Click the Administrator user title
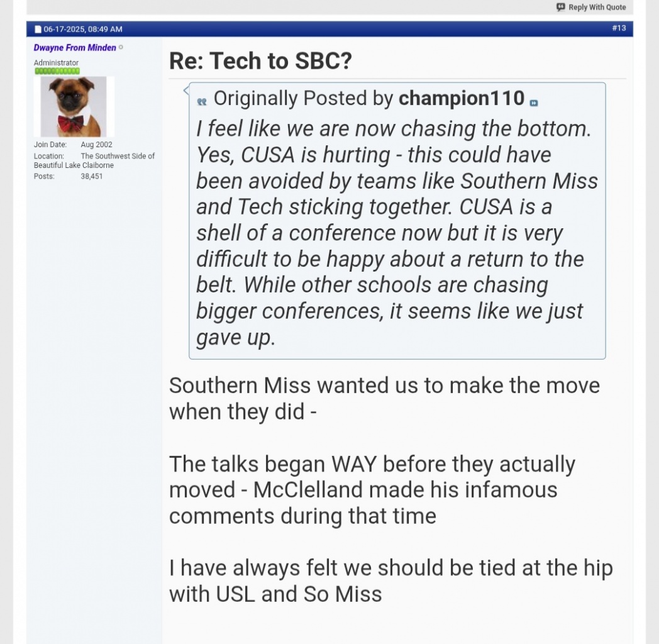Screen dimensions: 659x644 57,63
